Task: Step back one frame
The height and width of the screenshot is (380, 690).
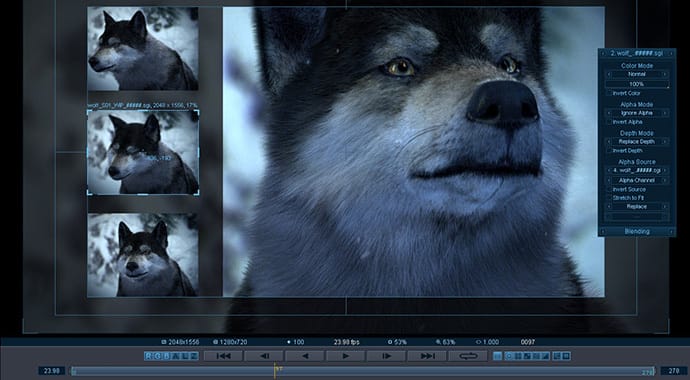Action: click(264, 356)
